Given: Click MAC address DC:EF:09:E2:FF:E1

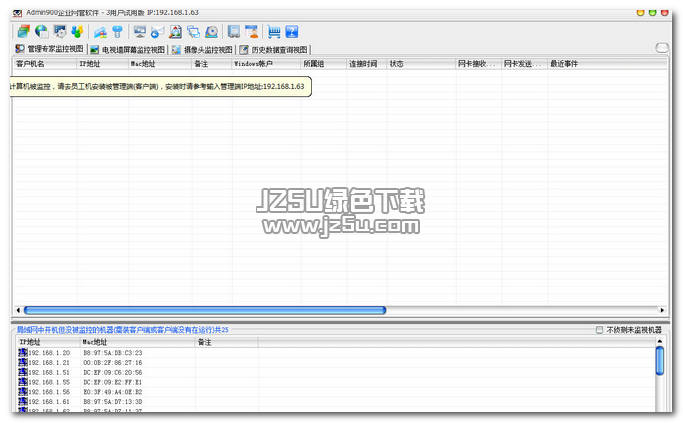Looking at the screenshot, I should (x=113, y=382).
